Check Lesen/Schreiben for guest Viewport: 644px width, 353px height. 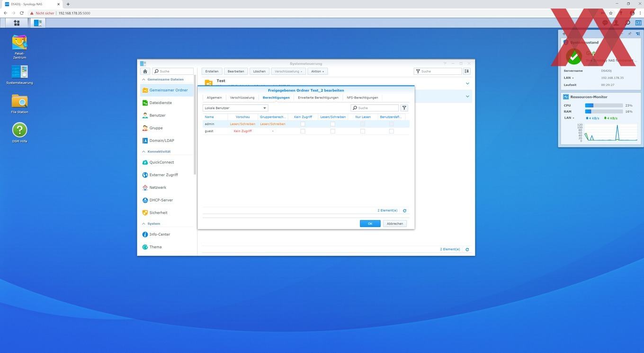tap(332, 131)
